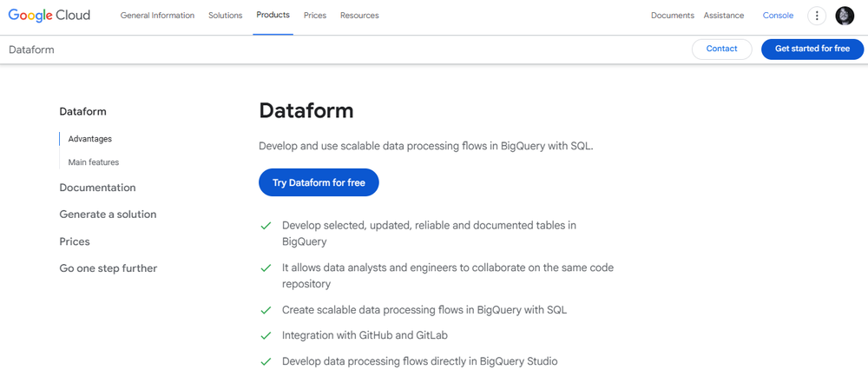Viewport: 868px width, 383px height.
Task: Jump to Advantages section in sidebar
Action: 89,139
